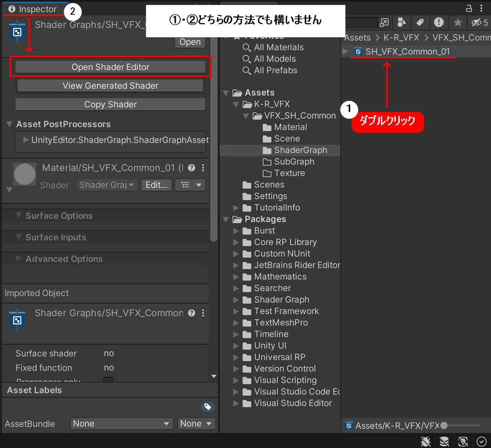Collapse the Assets folder tree
Viewport: 491px width, 448px height.
[x=225, y=93]
